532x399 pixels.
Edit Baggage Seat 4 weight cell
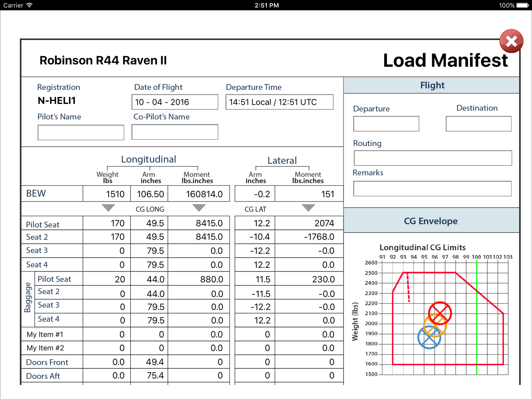107,320
